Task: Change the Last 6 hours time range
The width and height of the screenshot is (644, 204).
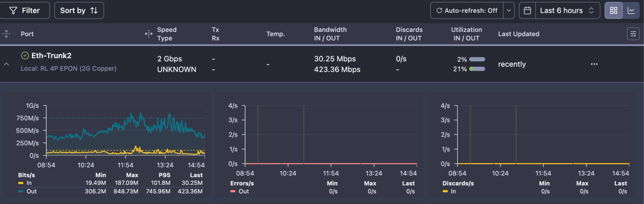Action: [x=567, y=10]
